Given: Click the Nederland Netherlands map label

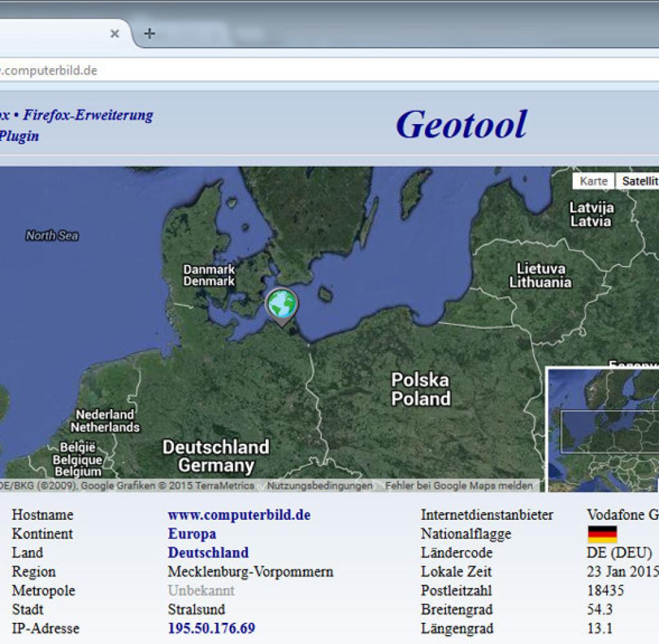Looking at the screenshot, I should point(105,421).
